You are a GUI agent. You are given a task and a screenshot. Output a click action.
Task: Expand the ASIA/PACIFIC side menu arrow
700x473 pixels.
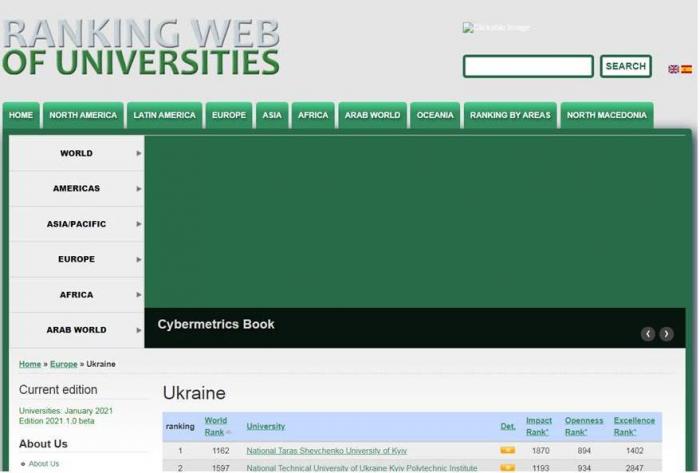[139, 224]
